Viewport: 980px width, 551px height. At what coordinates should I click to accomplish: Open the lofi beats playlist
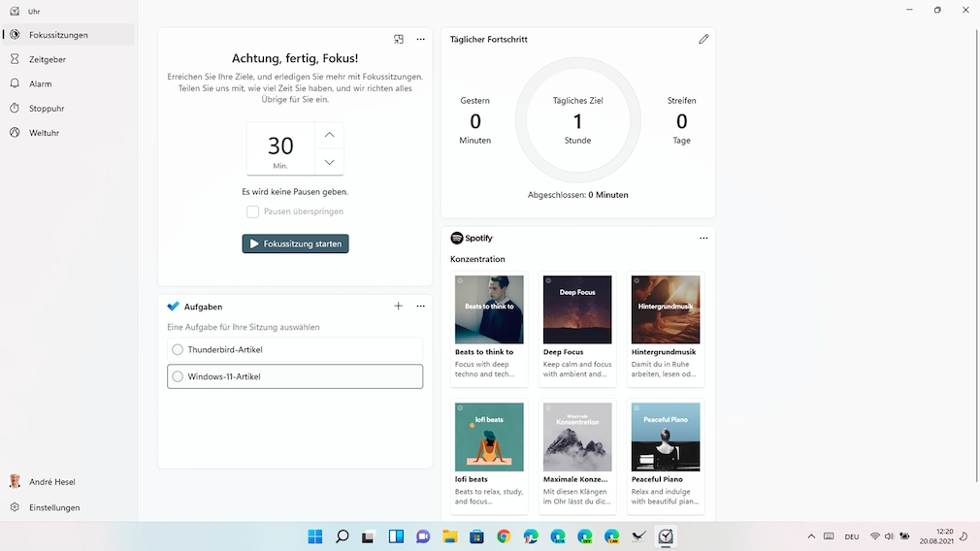pyautogui.click(x=489, y=456)
